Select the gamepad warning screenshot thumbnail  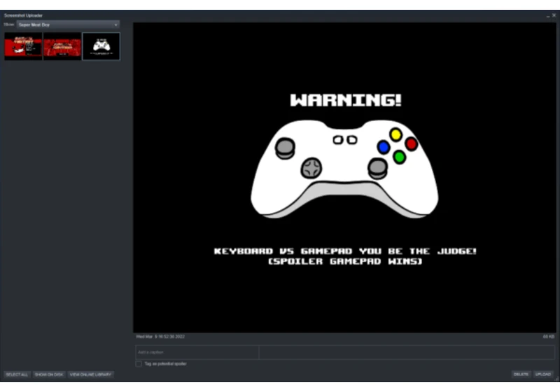coord(101,46)
